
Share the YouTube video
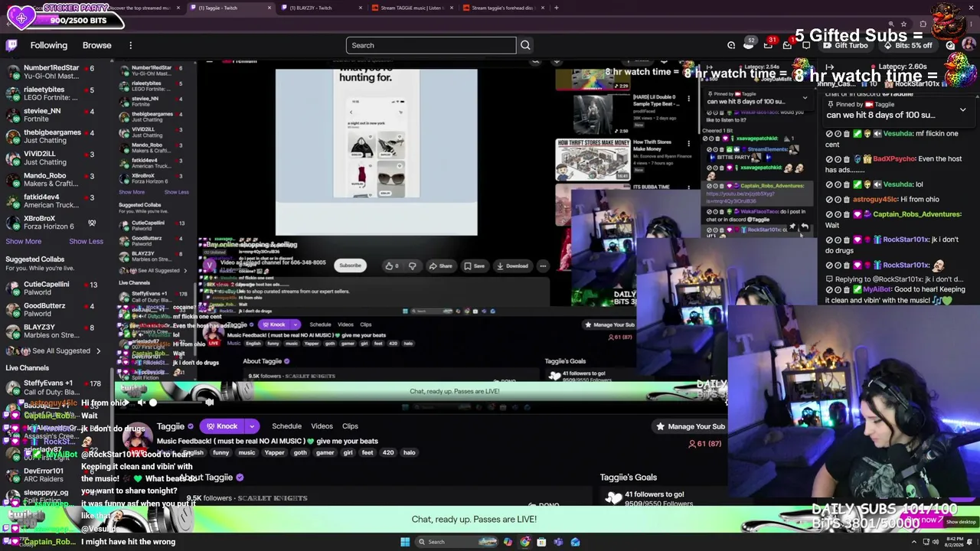[440, 266]
